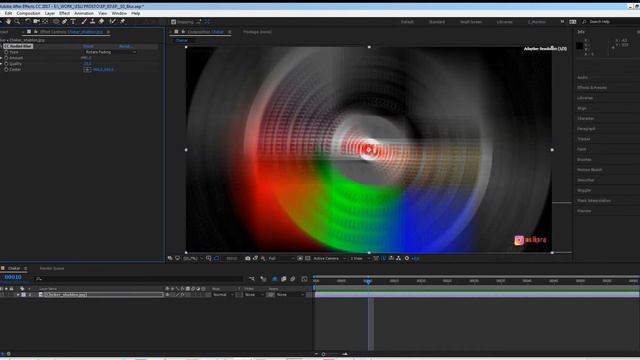This screenshot has height=360, width=640.
Task: Select the Rotation tool
Action: tap(28, 21)
